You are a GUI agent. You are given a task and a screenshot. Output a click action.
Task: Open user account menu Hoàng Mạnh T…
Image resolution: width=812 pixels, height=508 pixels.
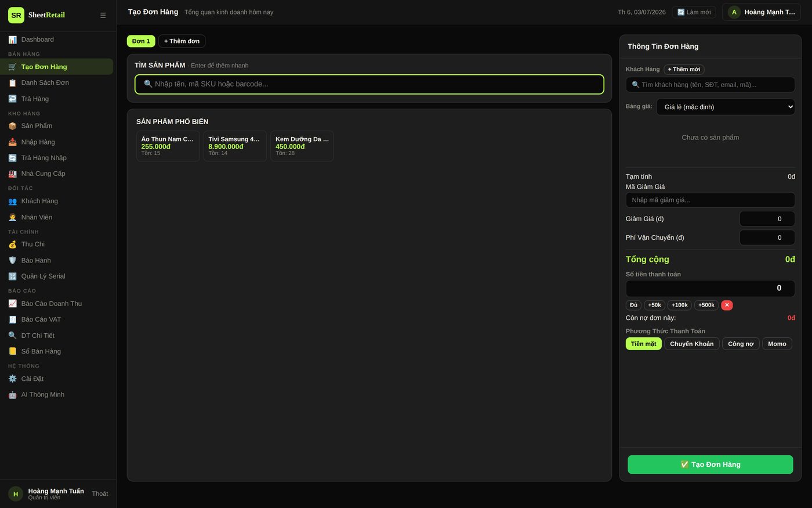(761, 12)
